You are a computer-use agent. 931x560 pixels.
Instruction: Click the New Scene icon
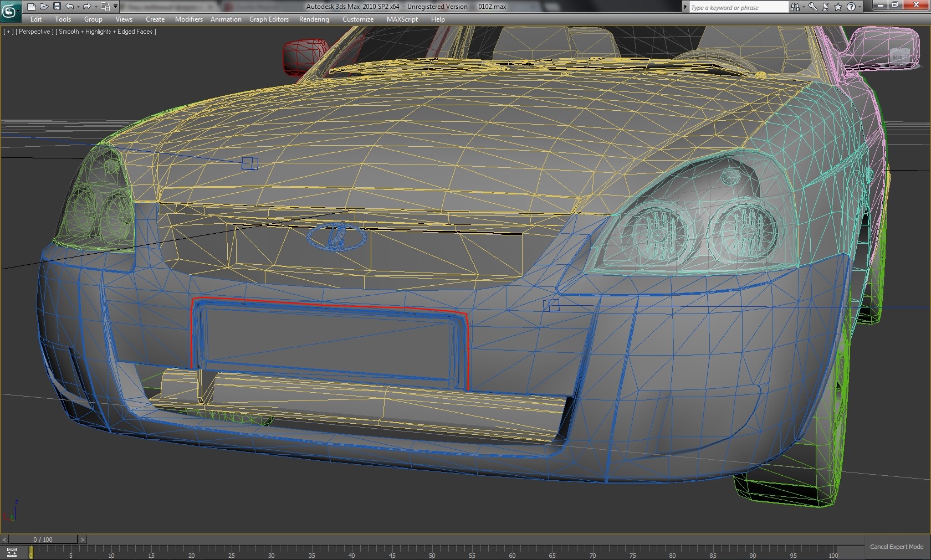coord(32,7)
